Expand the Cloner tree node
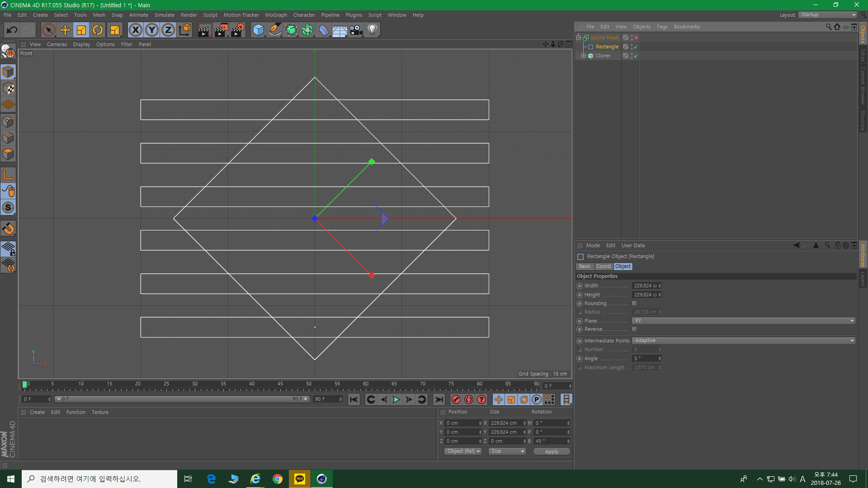868x488 pixels. [583, 56]
